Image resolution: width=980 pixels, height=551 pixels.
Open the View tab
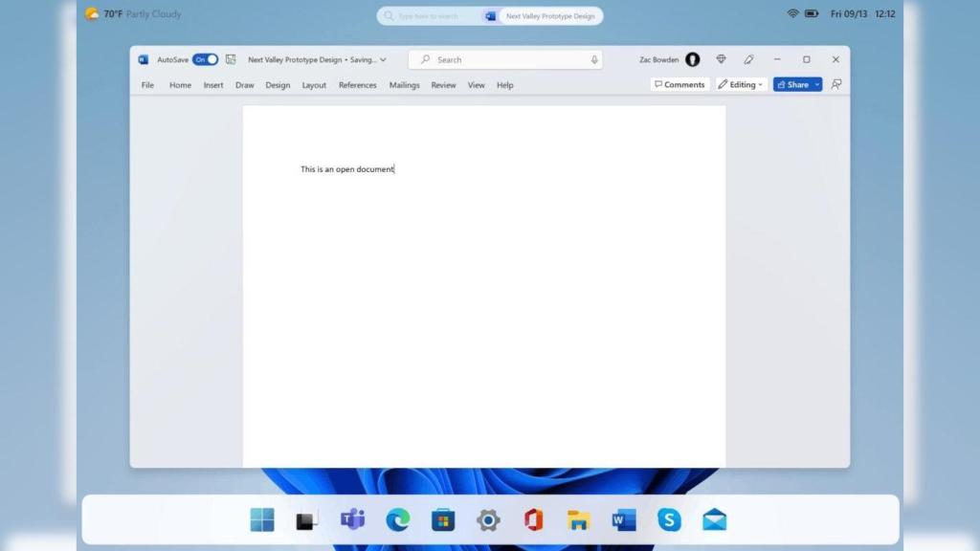(477, 85)
